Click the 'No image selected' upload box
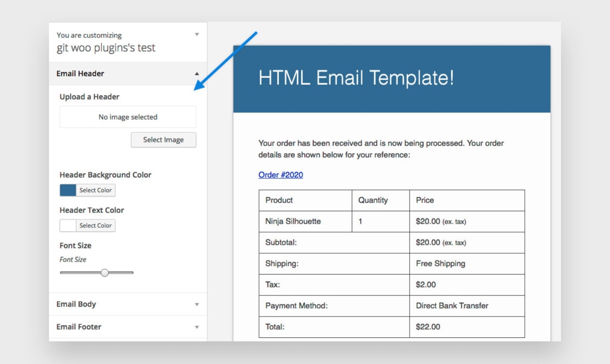 coord(128,117)
